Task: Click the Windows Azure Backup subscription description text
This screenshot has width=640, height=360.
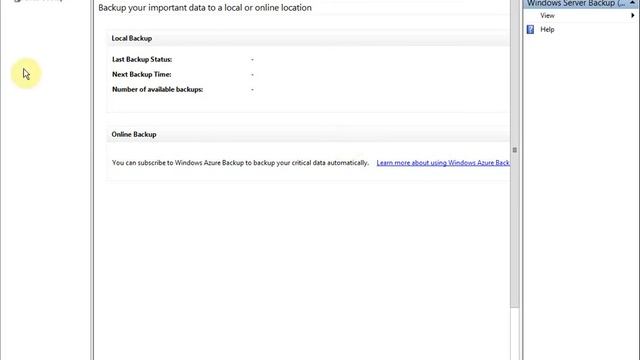Action: click(240, 163)
